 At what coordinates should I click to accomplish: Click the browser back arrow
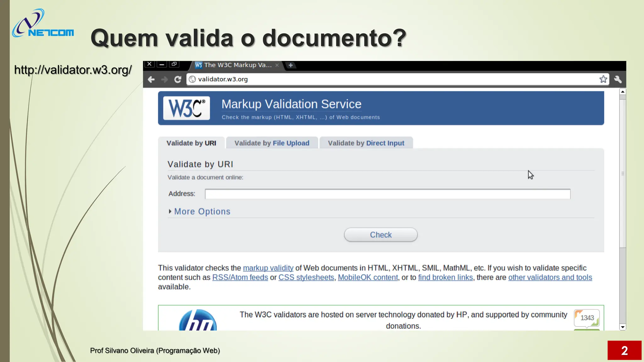pos(151,80)
